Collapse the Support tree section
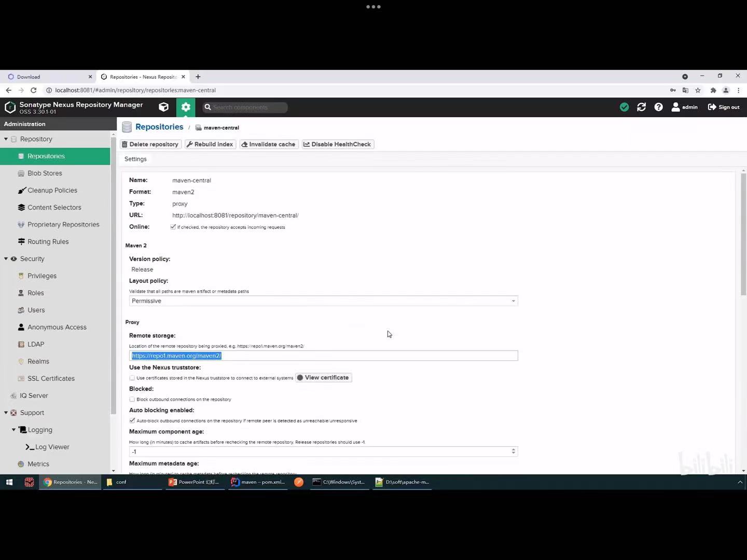This screenshot has width=747, height=560. tap(6, 413)
